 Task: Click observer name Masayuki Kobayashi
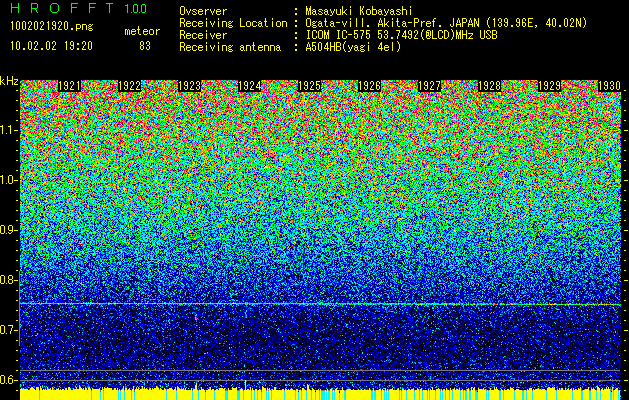click(x=359, y=11)
